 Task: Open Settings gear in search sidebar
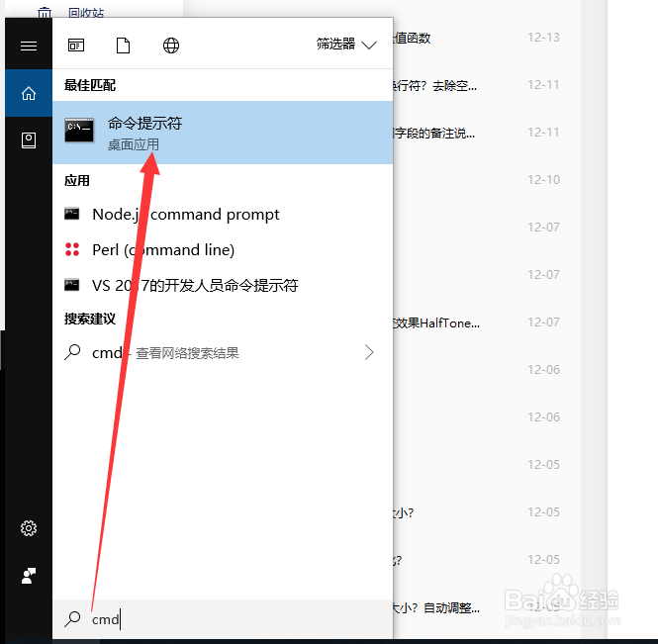pyautogui.click(x=29, y=528)
